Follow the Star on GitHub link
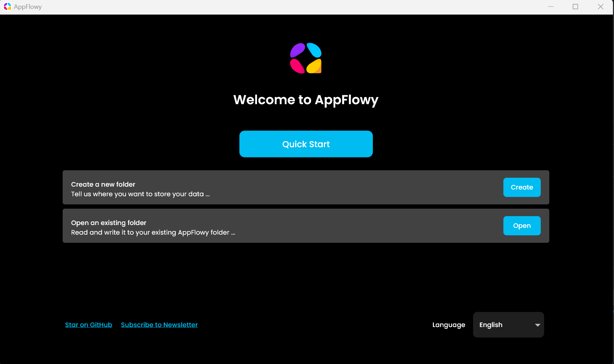Screen dimensions: 614x364 pos(89,325)
